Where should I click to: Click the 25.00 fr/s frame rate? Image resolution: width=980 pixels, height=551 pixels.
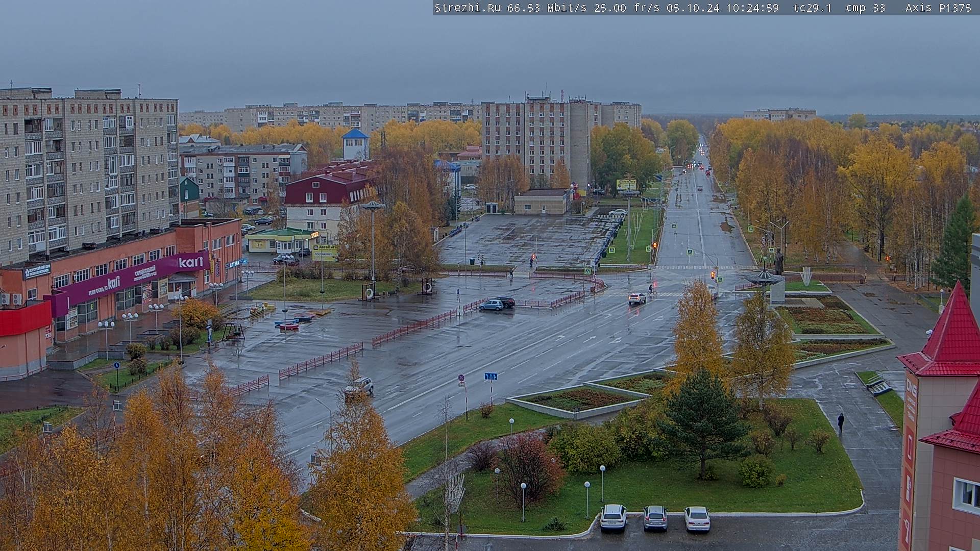point(627,8)
